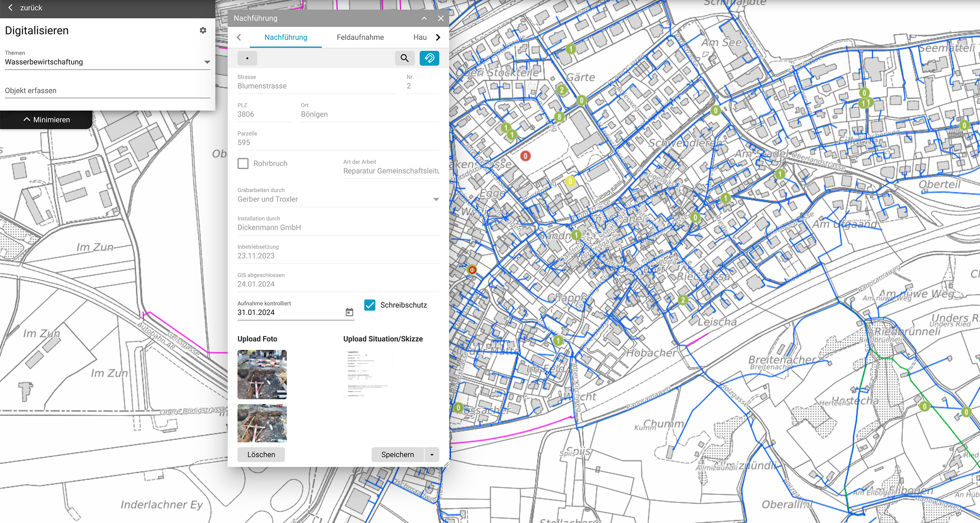Click the Objekt erfassen field
980x523 pixels.
coord(107,91)
